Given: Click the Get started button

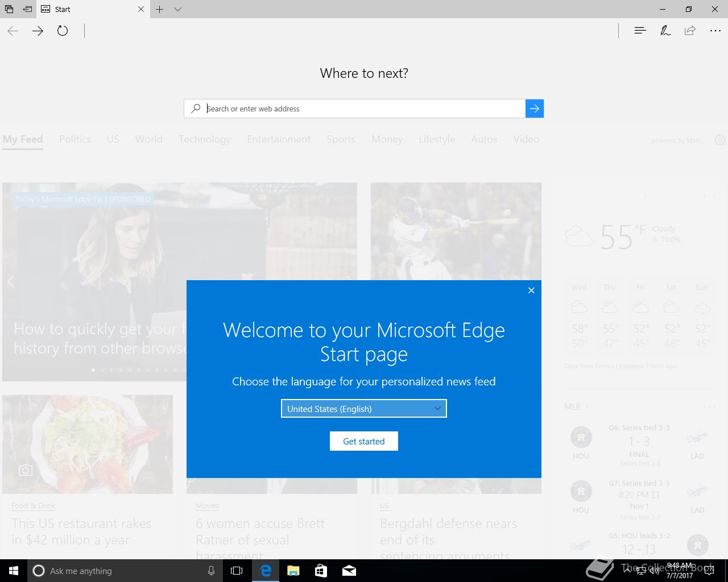Looking at the screenshot, I should (x=364, y=441).
